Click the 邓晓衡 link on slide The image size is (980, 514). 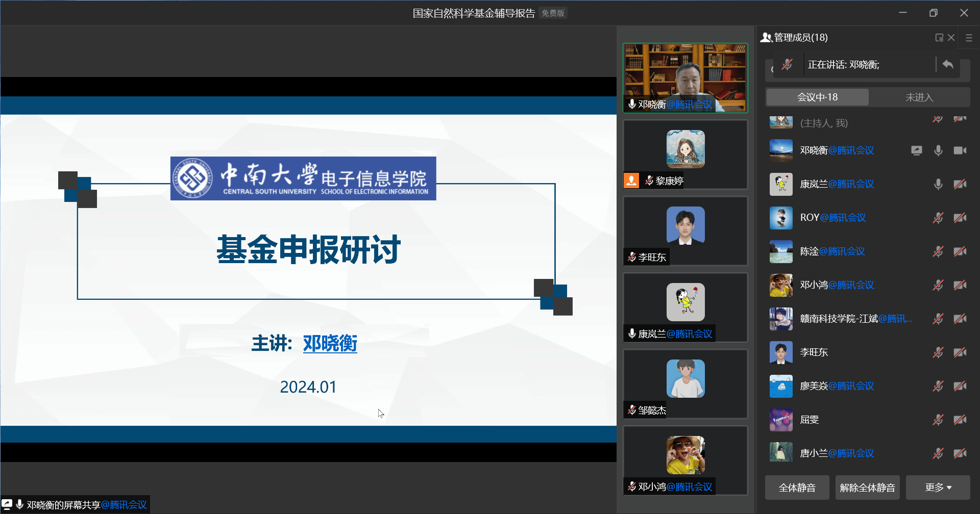click(330, 343)
